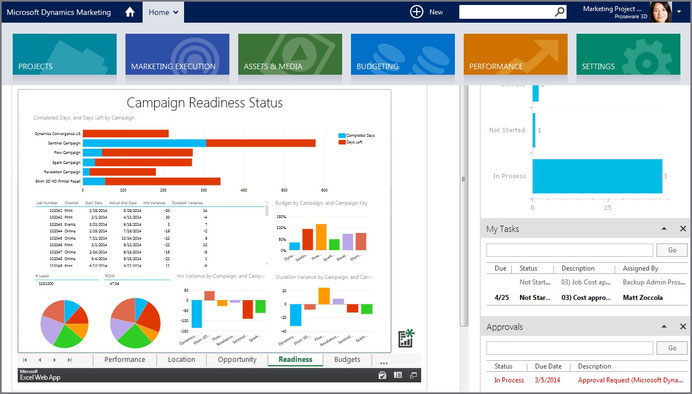This screenshot has height=394, width=692.
Task: Click the My Tasks filter field
Action: point(569,250)
